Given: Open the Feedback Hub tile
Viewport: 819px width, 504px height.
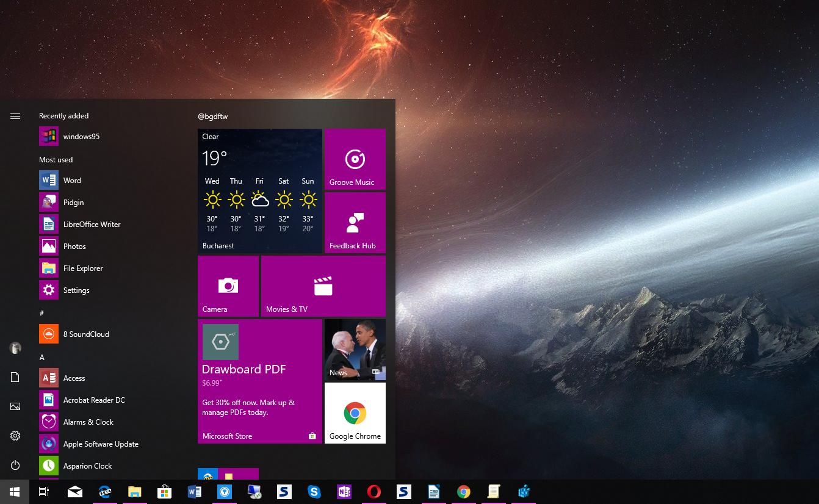Looking at the screenshot, I should click(355, 223).
